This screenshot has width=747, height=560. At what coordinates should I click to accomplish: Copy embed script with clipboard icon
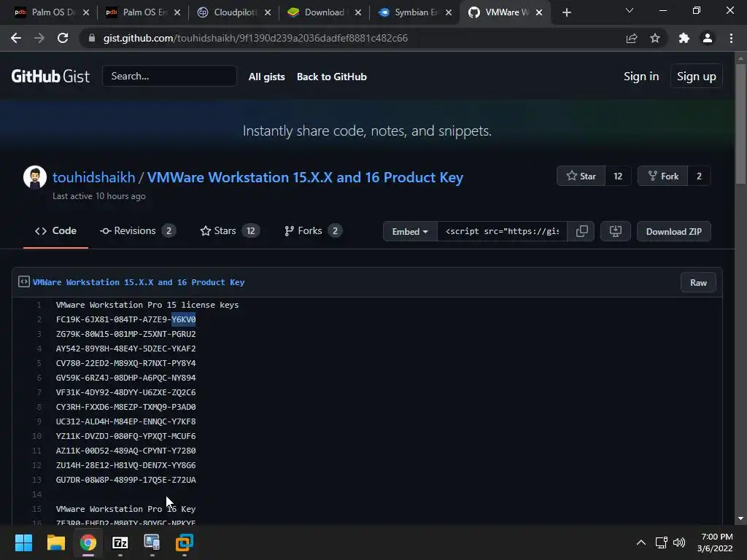(581, 231)
